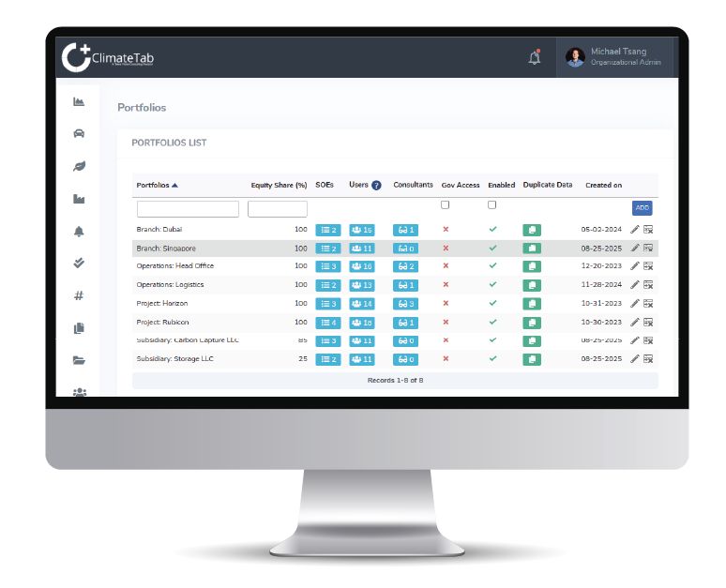Image resolution: width=726 pixels, height=588 pixels.
Task: Click the Users help question mark icon
Action: pos(376,186)
